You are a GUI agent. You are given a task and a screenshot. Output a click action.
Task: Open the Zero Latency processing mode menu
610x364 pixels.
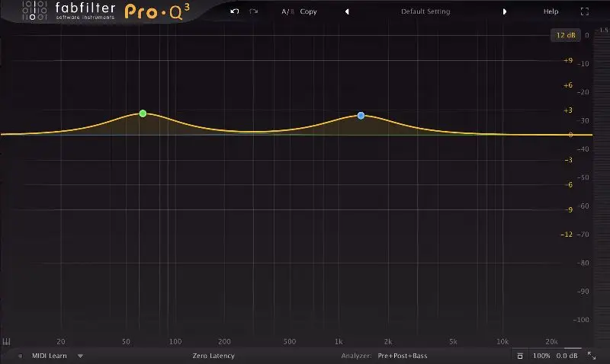click(213, 356)
